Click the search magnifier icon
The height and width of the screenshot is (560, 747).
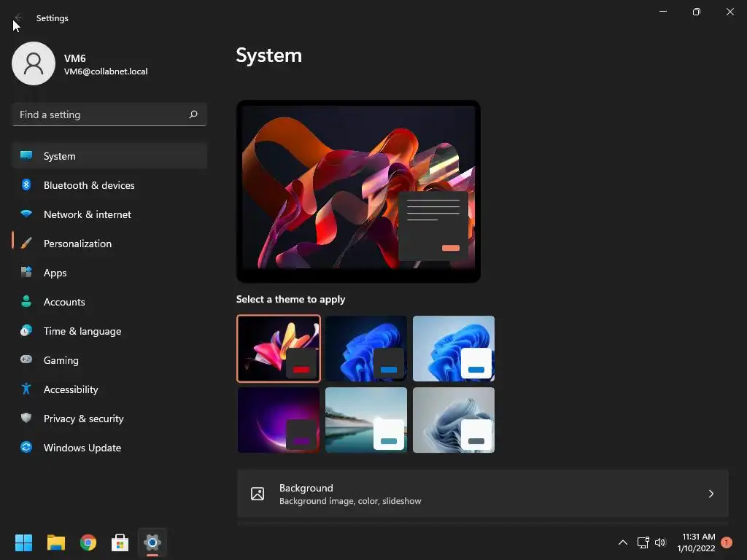[x=193, y=114]
